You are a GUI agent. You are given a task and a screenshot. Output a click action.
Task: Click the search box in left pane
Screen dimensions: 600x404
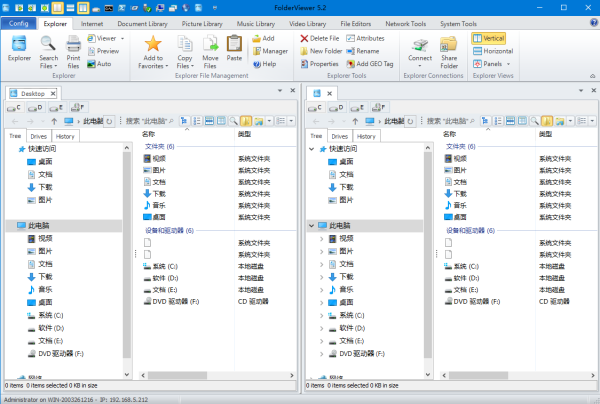click(150, 121)
